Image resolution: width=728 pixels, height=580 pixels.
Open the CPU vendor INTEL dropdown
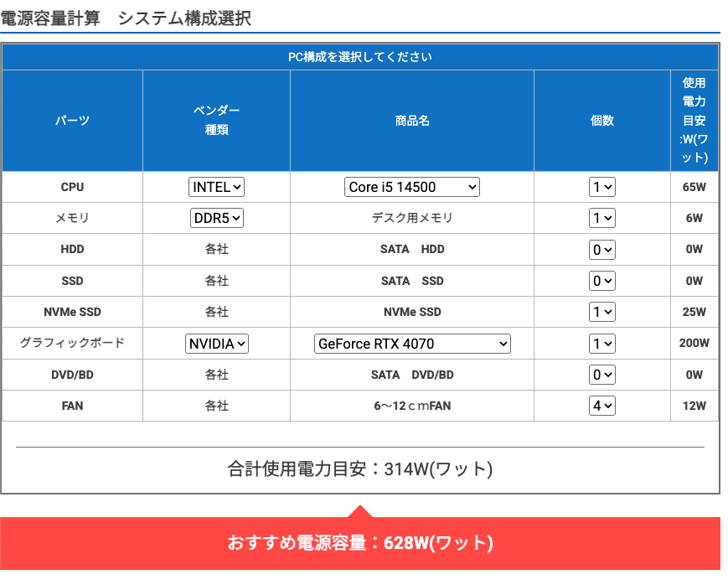(x=216, y=187)
